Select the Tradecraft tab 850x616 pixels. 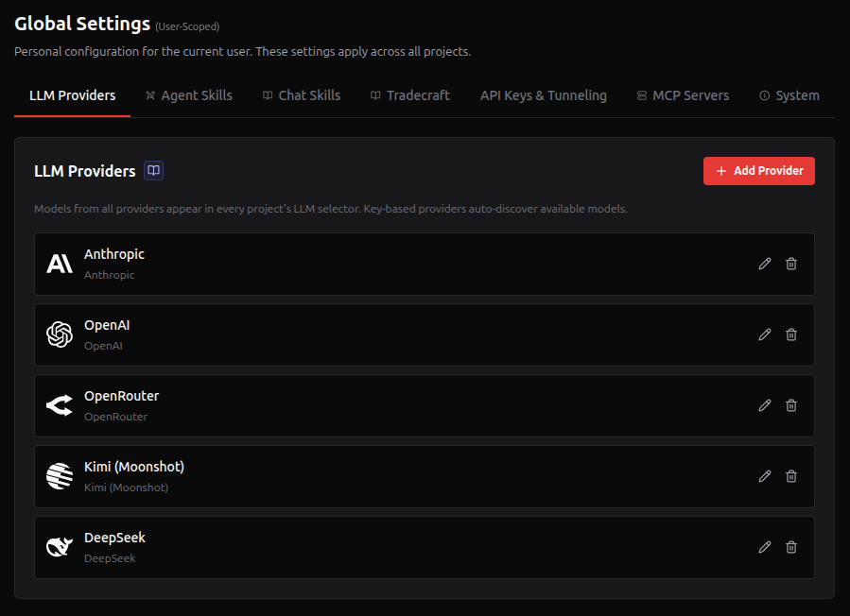pyautogui.click(x=410, y=95)
